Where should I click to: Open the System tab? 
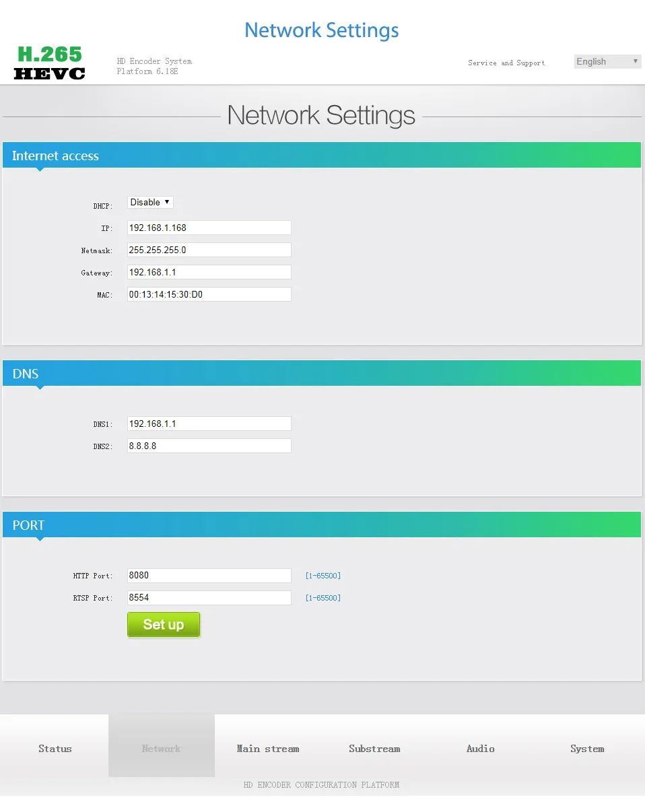pos(587,749)
